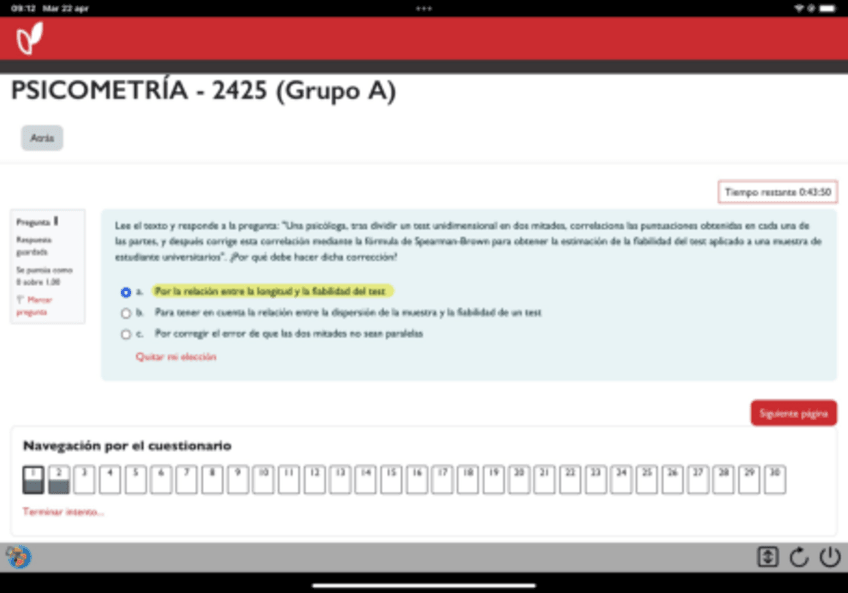Open the globe icon at bottom left
The image size is (848, 593).
click(x=18, y=557)
